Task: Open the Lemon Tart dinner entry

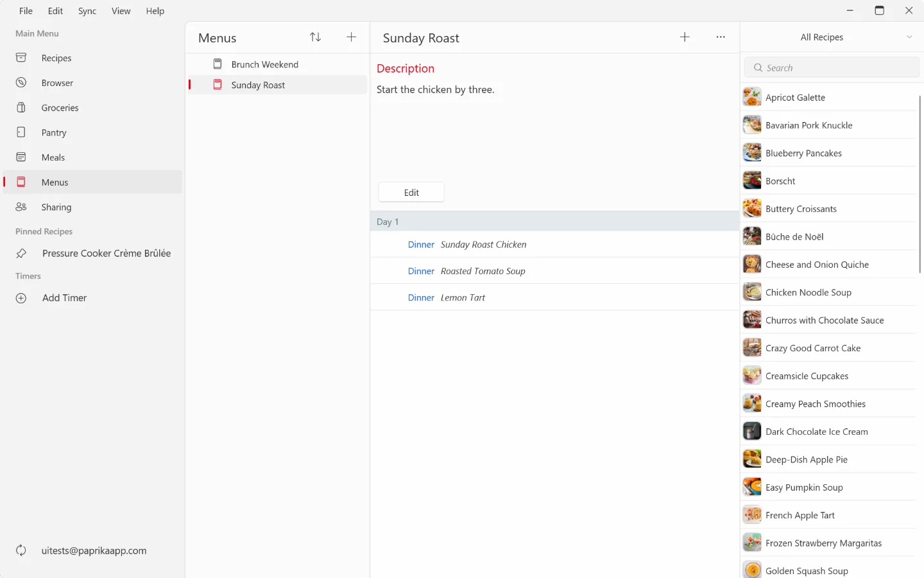Action: 554,297
